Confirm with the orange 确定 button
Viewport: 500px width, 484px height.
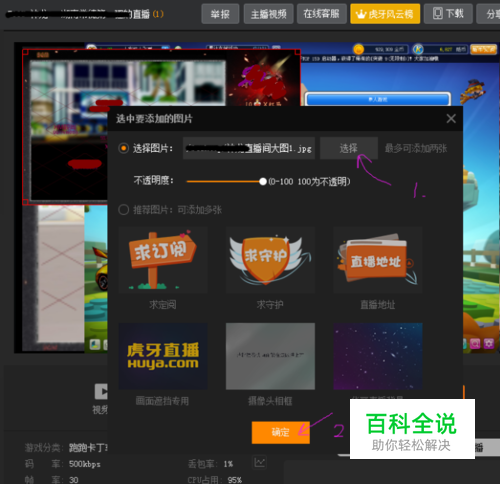coord(281,432)
